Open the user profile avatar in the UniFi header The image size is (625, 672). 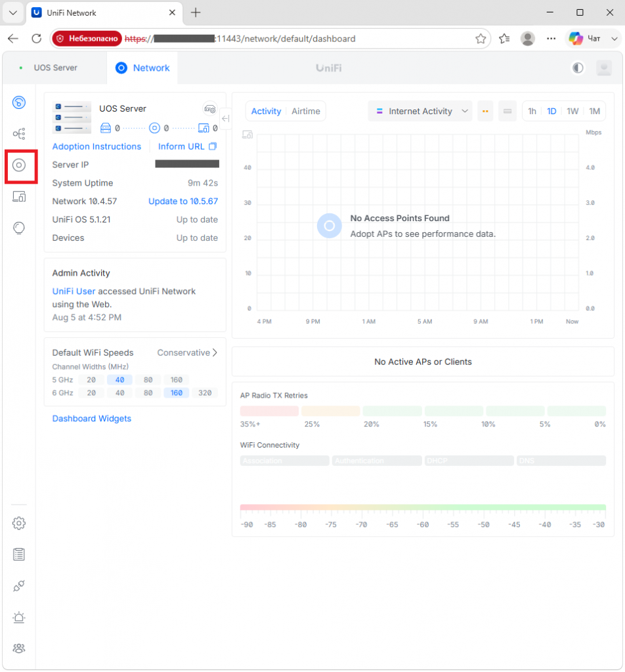[x=604, y=68]
